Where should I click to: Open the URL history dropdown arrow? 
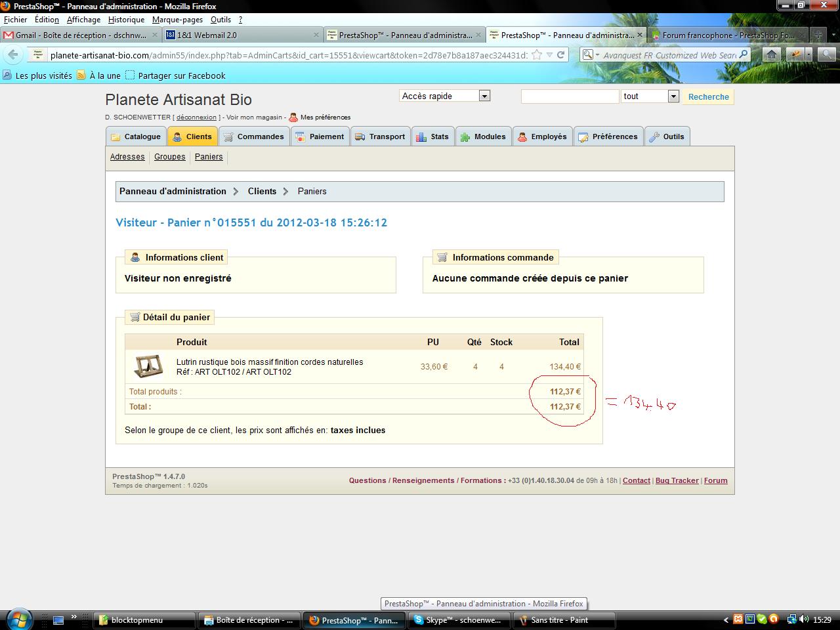[x=549, y=55]
